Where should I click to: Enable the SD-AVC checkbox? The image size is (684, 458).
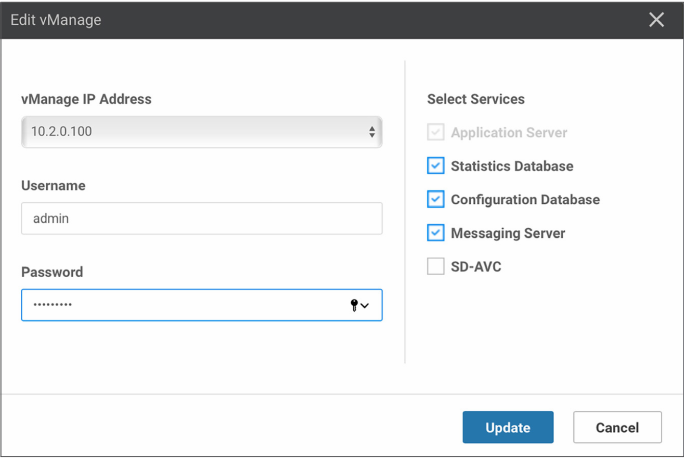click(x=435, y=267)
